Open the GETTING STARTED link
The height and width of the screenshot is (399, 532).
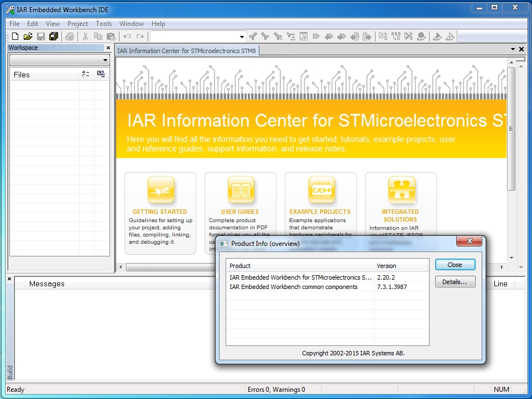[x=160, y=212]
